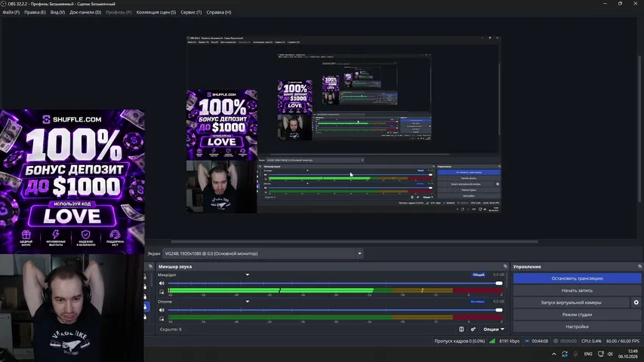644x362 pixels.
Task: Click the Микшер звука panel title
Action: [x=175, y=267]
